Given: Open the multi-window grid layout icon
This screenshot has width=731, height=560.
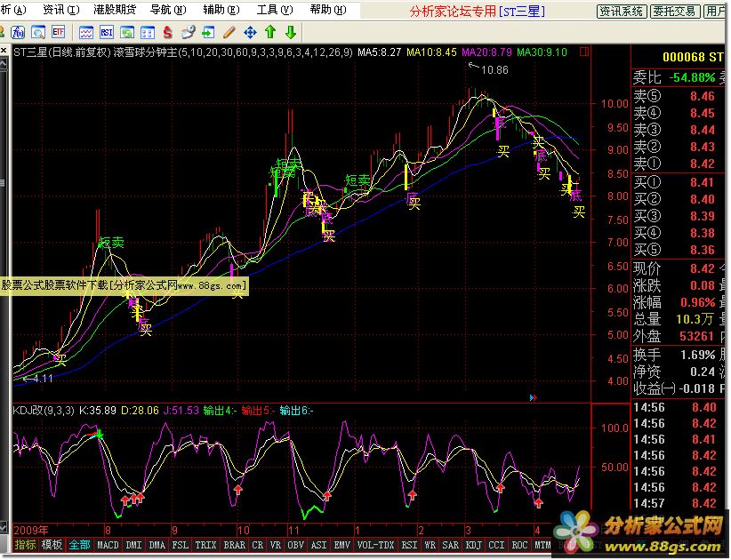Looking at the screenshot, I should point(148,32).
